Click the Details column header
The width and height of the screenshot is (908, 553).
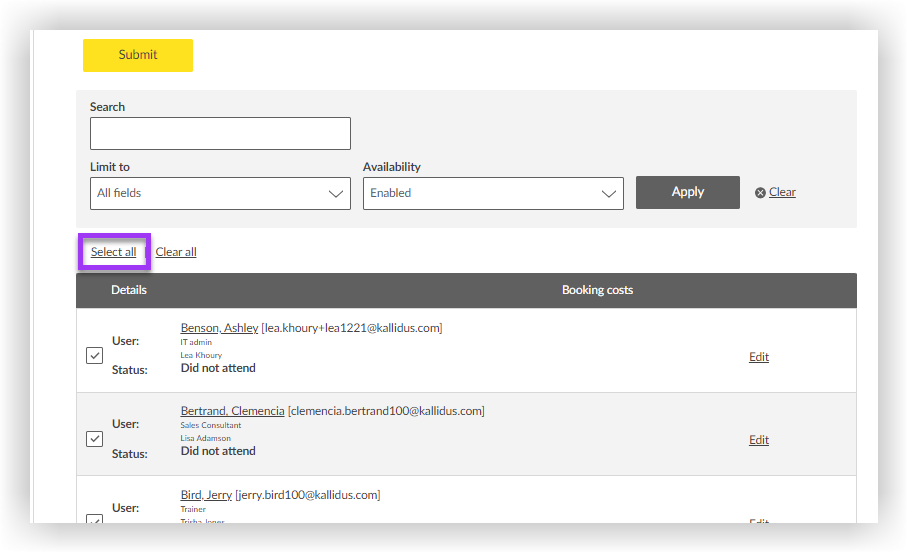129,290
